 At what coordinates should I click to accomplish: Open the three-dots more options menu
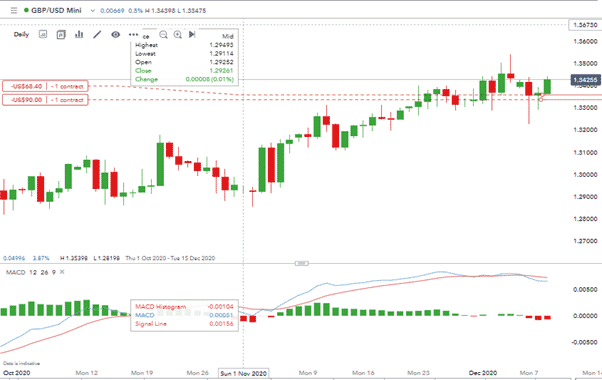click(x=133, y=35)
